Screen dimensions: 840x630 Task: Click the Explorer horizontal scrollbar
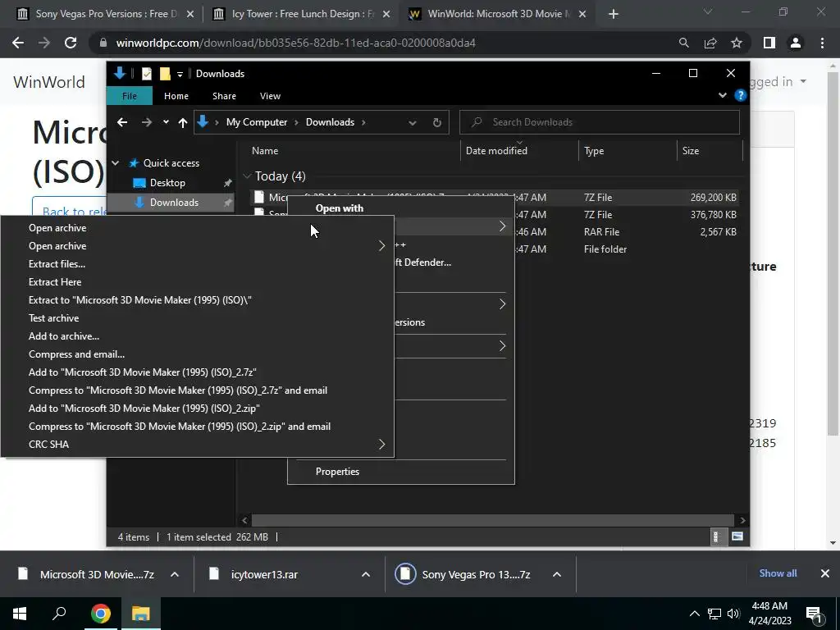click(492, 520)
